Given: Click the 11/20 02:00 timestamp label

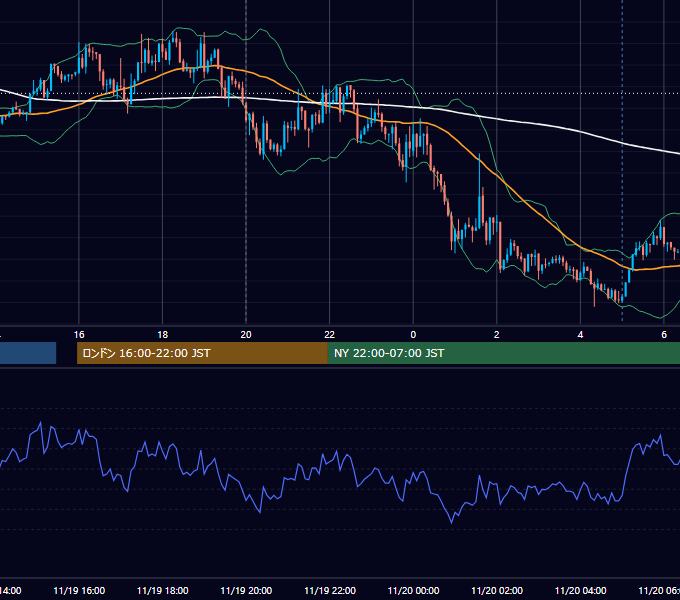Looking at the screenshot, I should [x=497, y=590].
